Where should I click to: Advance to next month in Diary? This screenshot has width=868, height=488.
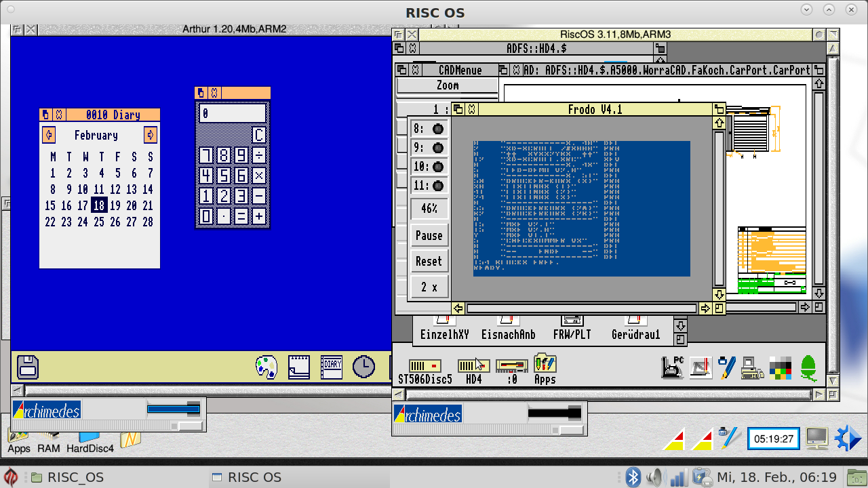(x=151, y=135)
